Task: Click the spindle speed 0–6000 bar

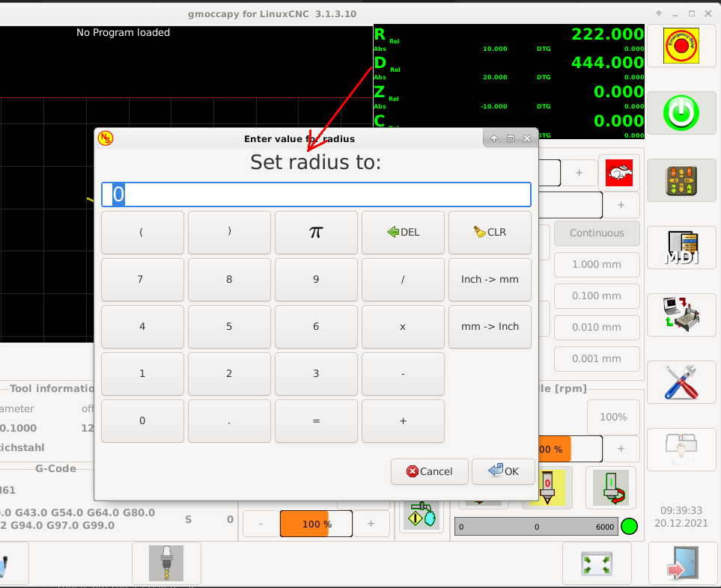Action: (536, 527)
